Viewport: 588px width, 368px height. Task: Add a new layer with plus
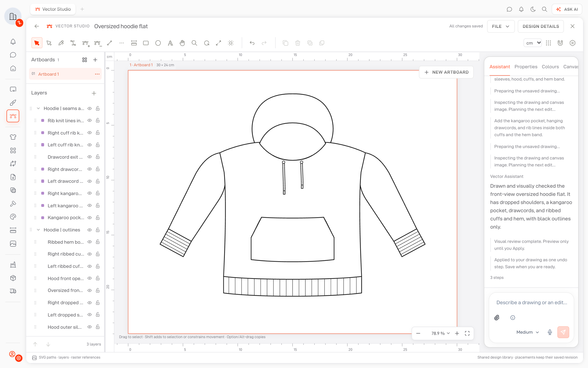pos(94,93)
